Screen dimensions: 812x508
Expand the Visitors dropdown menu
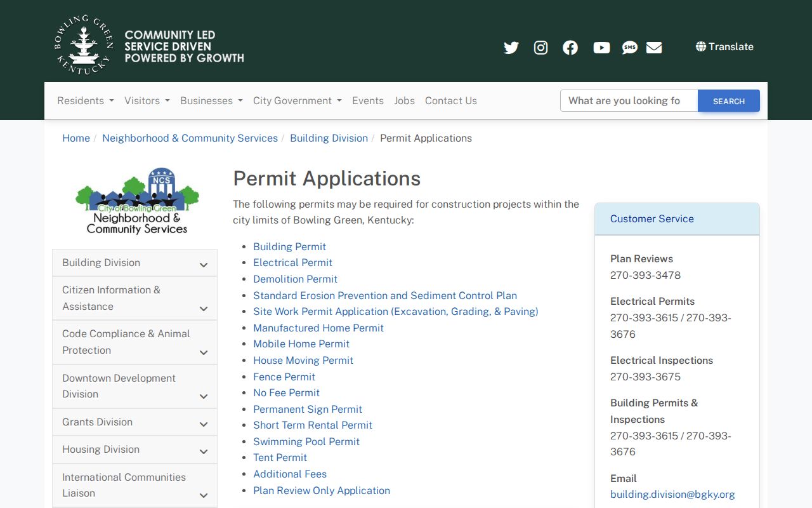[x=147, y=100]
